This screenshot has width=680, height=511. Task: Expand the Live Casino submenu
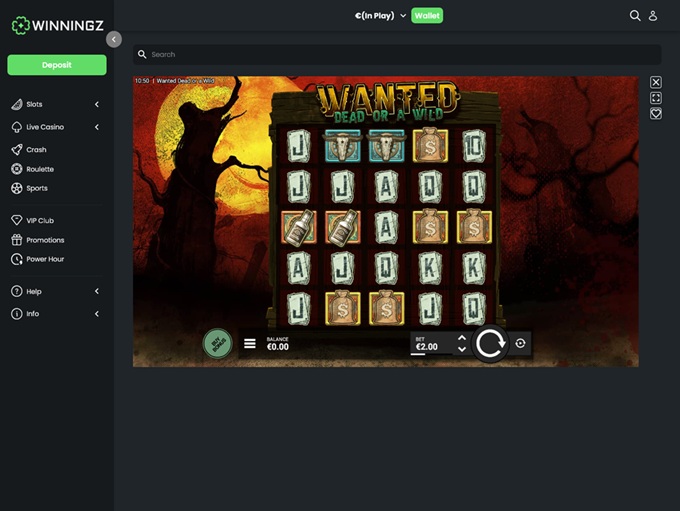[x=97, y=127]
